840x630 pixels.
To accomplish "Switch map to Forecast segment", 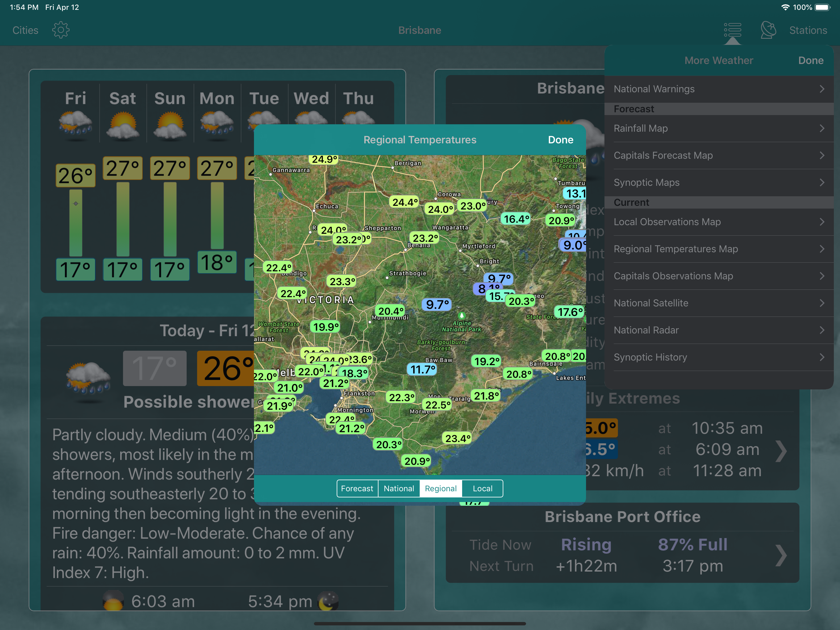I will [357, 488].
